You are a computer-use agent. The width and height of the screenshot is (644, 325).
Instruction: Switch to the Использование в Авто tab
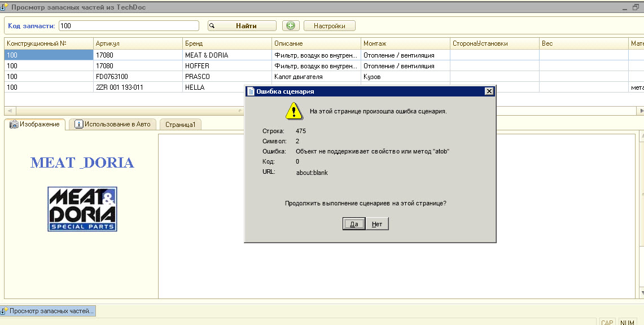point(112,124)
